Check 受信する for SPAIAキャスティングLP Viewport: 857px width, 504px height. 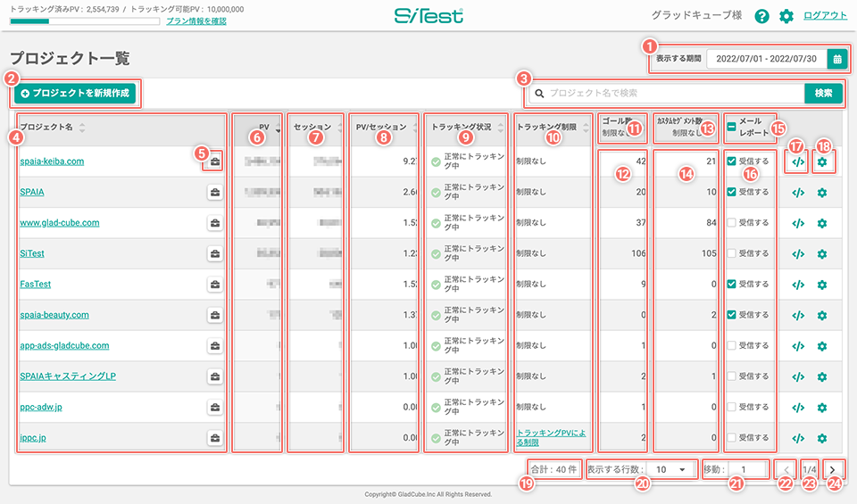pyautogui.click(x=731, y=376)
